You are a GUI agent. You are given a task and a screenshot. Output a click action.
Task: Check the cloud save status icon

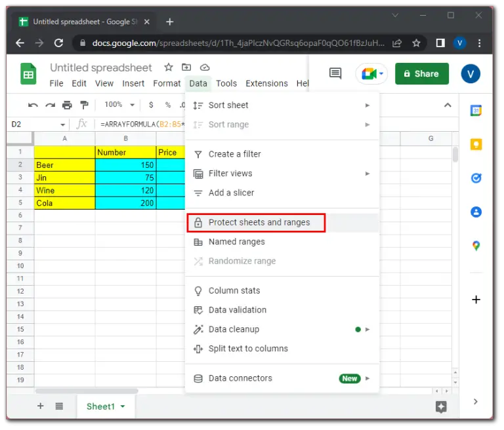point(205,68)
